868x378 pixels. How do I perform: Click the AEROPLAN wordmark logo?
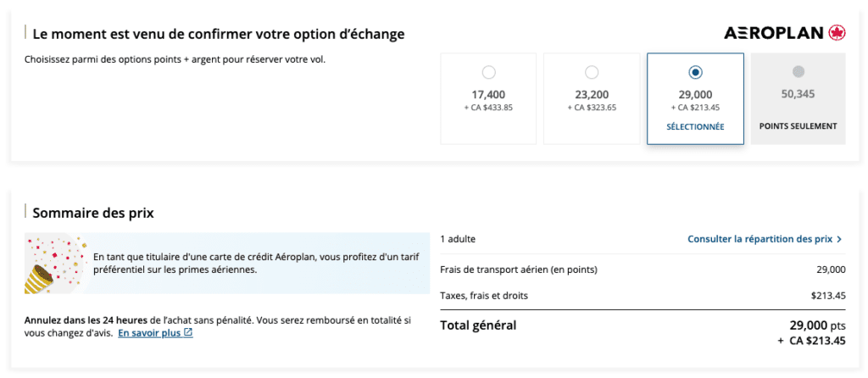click(774, 33)
